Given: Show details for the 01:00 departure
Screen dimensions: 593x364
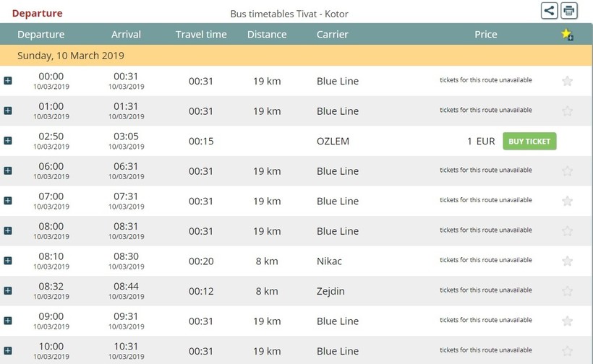Looking at the screenshot, I should pyautogui.click(x=7, y=110).
